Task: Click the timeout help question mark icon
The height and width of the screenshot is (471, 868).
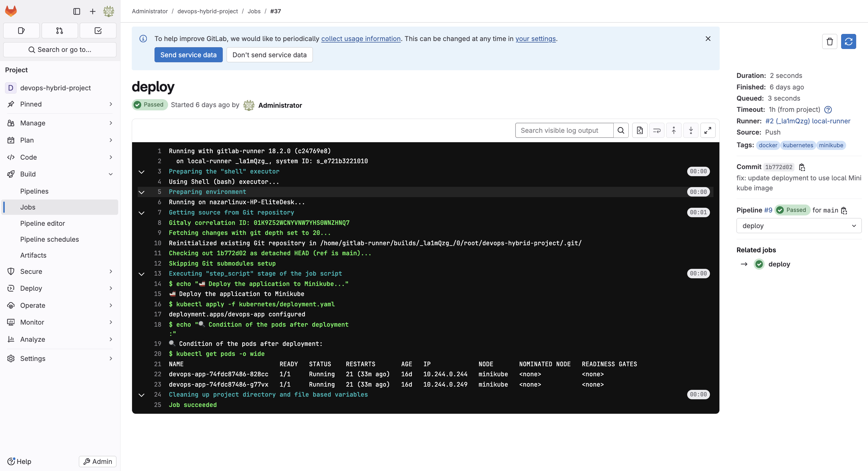Action: click(x=828, y=109)
